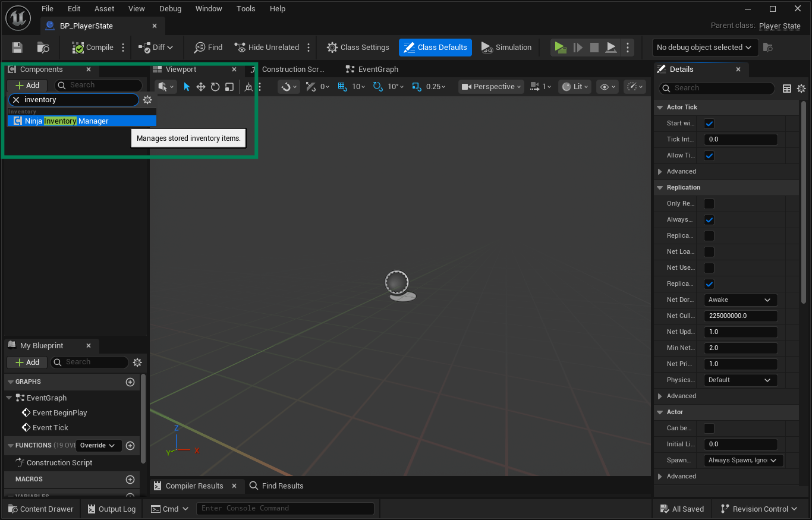Open the Content Drawer
812x520 pixels.
(40, 509)
